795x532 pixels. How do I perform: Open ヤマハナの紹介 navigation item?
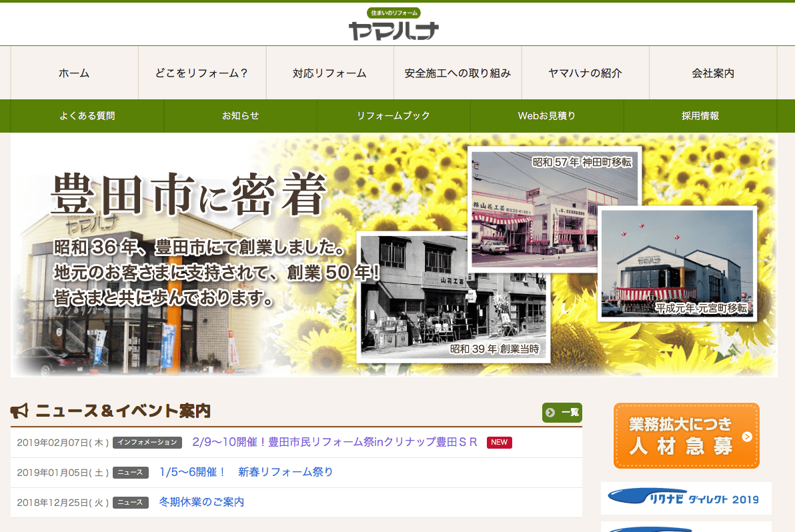click(x=585, y=73)
